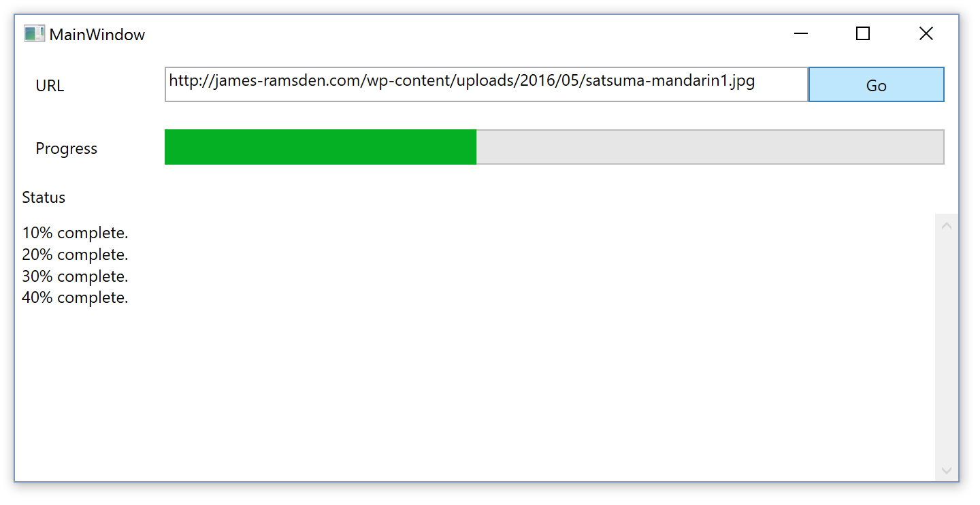Click the MainWindow title text
Viewport: 980px width, 505px height.
97,34
